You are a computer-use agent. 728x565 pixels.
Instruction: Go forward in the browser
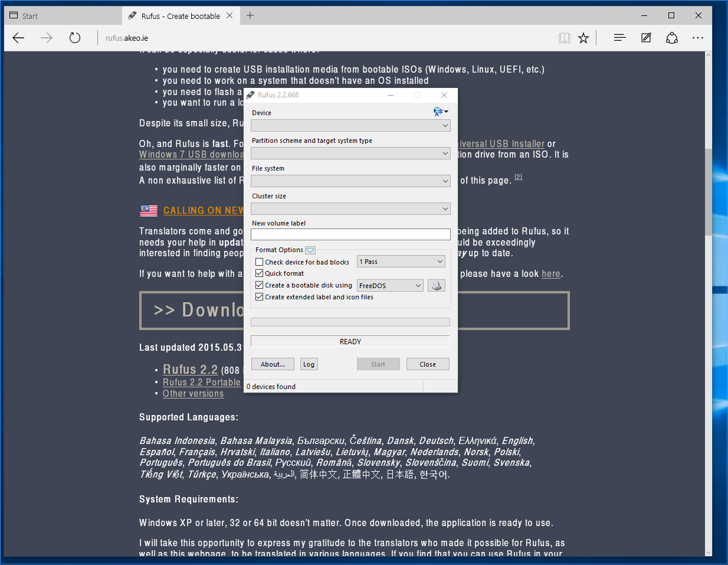[47, 38]
